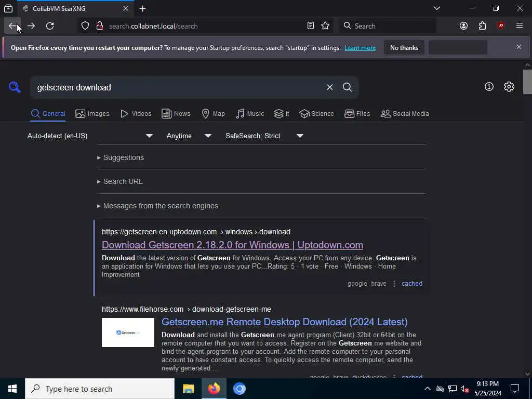Switch to the Science tab
This screenshot has width=532, height=399.
(x=316, y=114)
